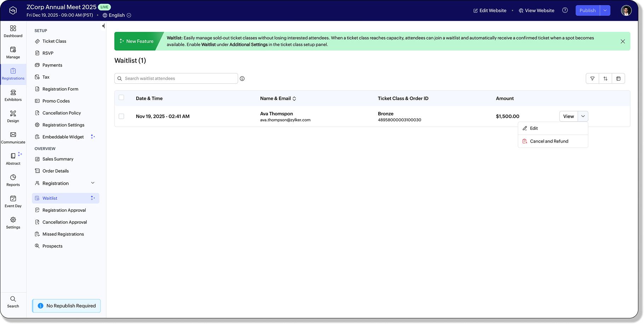Click the Search waitlist attendees field

[x=179, y=79]
